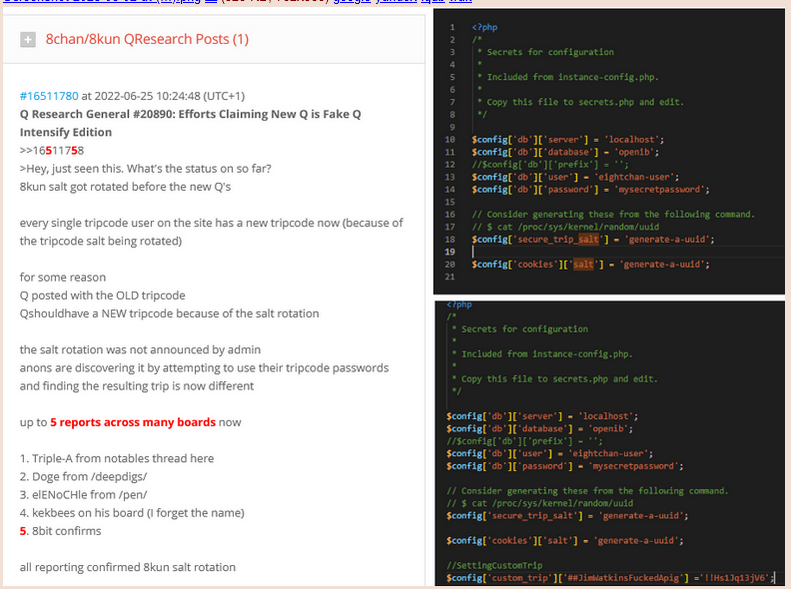
Task: Click db server 'localhost' line in lower image
Action: pyautogui.click(x=542, y=416)
